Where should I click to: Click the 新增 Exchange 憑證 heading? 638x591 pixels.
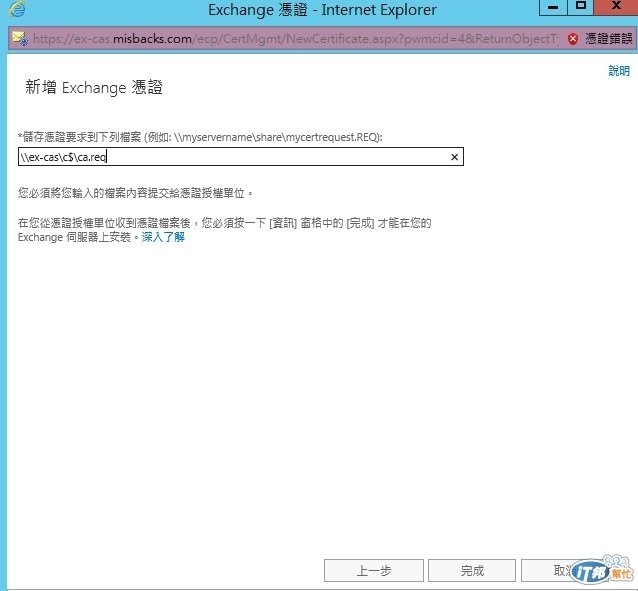point(94,88)
